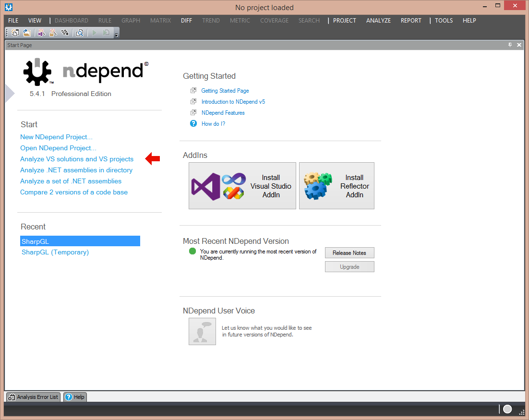The image size is (529, 420).
Task: Click the SEARCH menu item
Action: [309, 21]
